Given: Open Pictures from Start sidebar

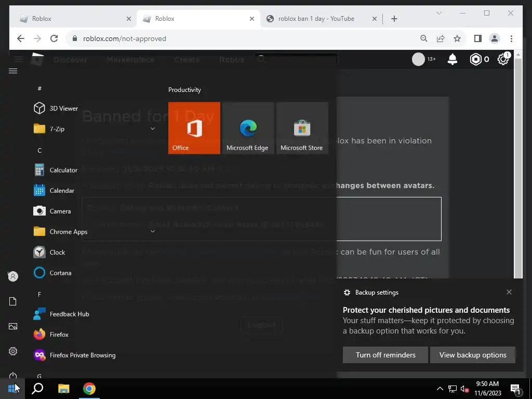Looking at the screenshot, I should pyautogui.click(x=13, y=326).
